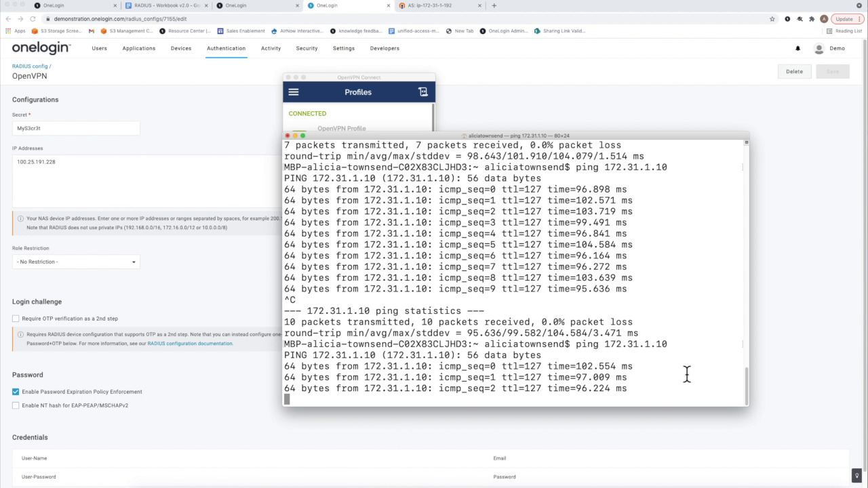Uncheck Enable Password Expiration Policy Enforcement
Image resolution: width=868 pixels, height=488 pixels.
[x=15, y=391]
